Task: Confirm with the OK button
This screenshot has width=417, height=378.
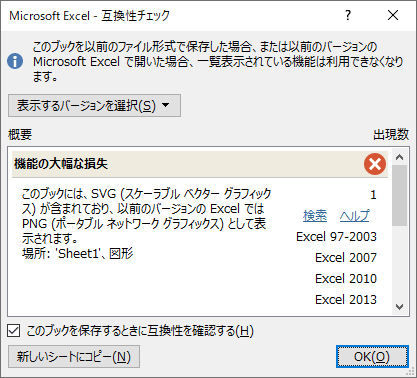Action: (x=372, y=357)
